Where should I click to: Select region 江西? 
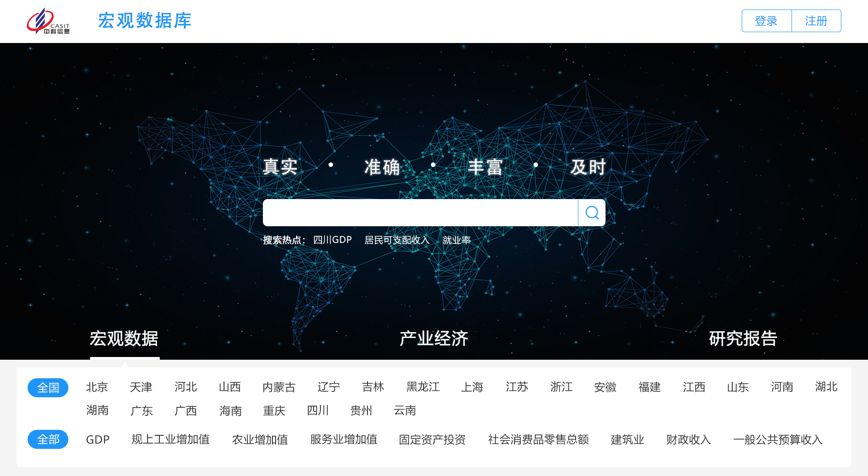click(694, 387)
